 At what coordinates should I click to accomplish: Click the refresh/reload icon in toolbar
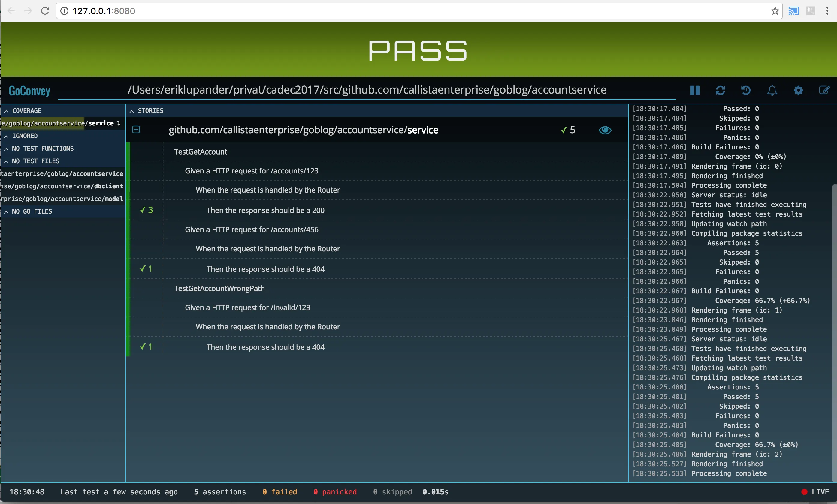pos(720,90)
